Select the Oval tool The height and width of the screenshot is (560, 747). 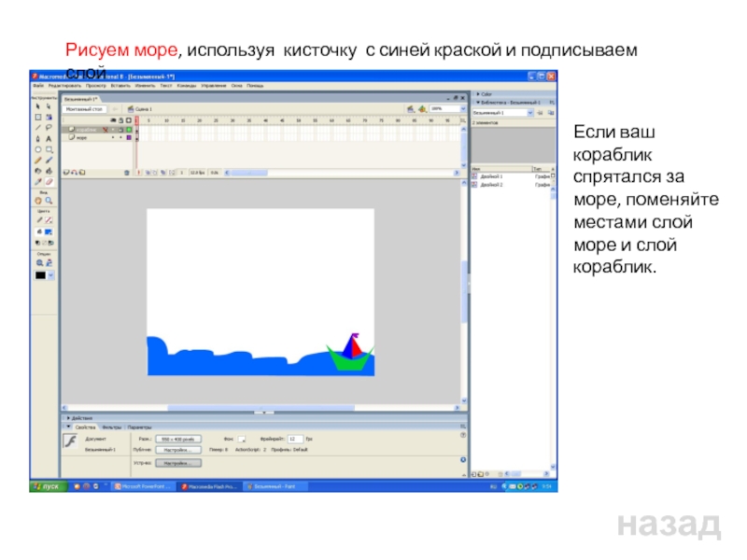click(x=38, y=149)
